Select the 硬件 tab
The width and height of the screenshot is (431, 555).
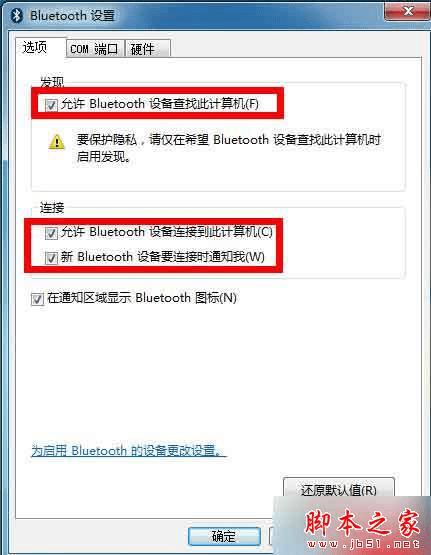coord(148,49)
